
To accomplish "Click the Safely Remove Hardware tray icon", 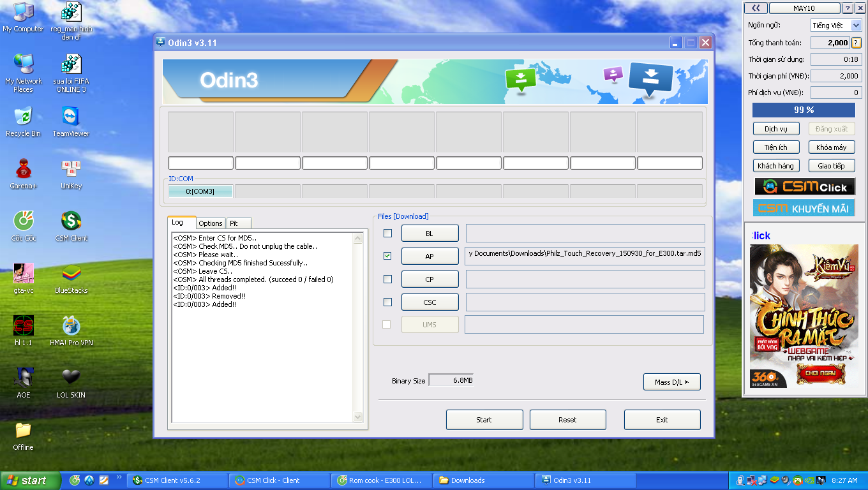I will pos(740,480).
